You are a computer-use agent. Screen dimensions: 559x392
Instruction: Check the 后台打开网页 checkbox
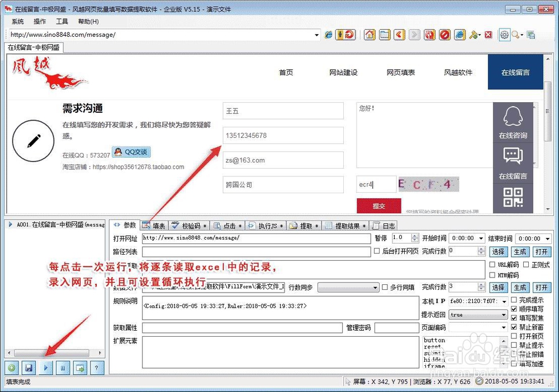pos(376,251)
